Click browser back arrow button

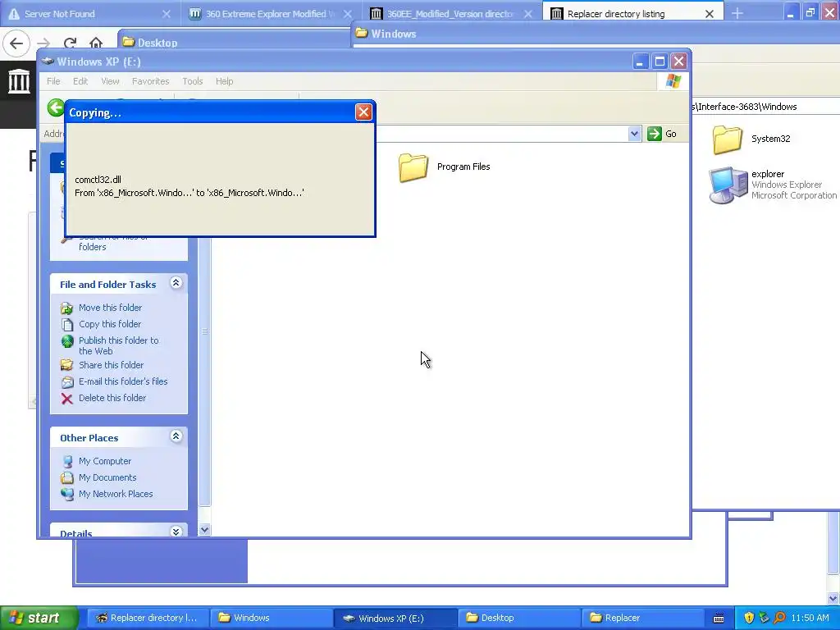(x=16, y=43)
